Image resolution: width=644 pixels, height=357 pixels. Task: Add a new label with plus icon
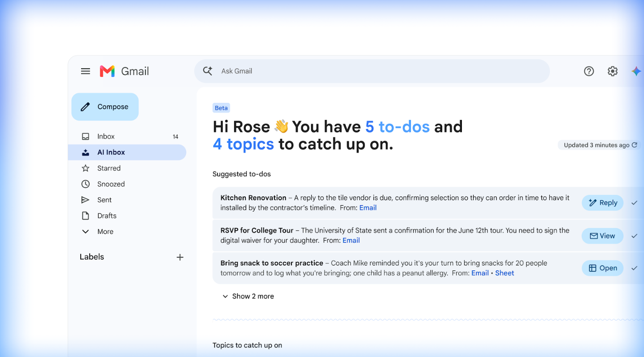[x=180, y=257]
